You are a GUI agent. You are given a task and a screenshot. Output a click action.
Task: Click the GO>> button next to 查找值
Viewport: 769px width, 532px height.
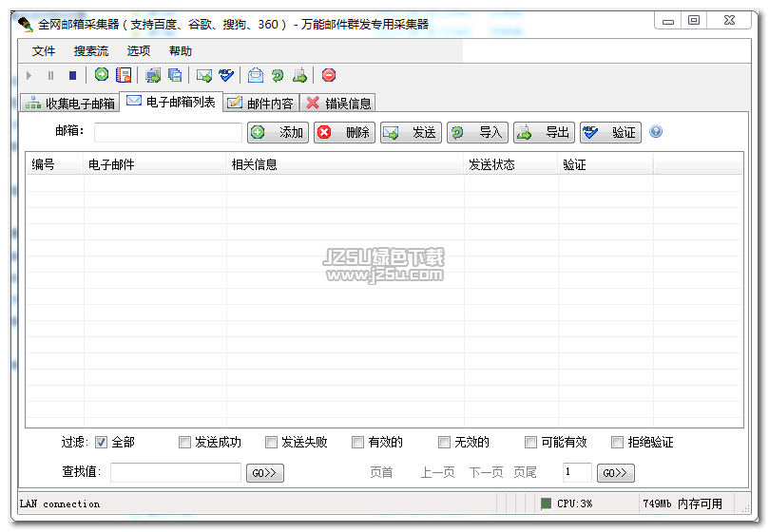(265, 473)
